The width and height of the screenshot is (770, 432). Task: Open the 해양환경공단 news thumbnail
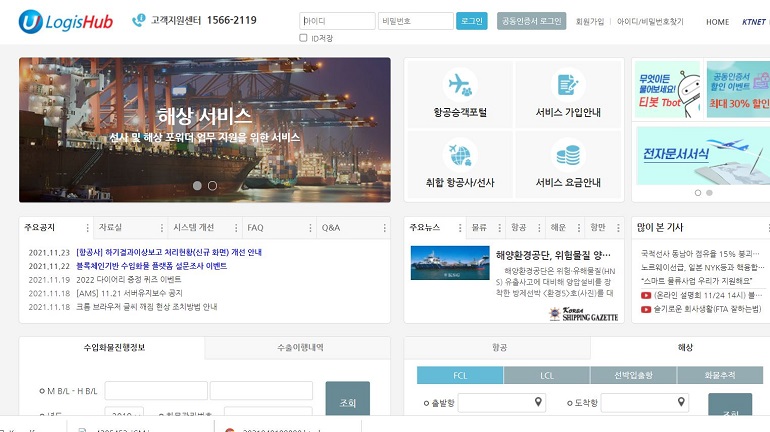pyautogui.click(x=450, y=263)
